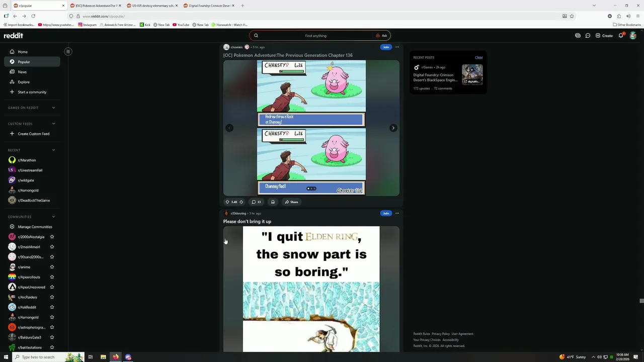Click Start a community
The image size is (644, 362).
pyautogui.click(x=32, y=92)
